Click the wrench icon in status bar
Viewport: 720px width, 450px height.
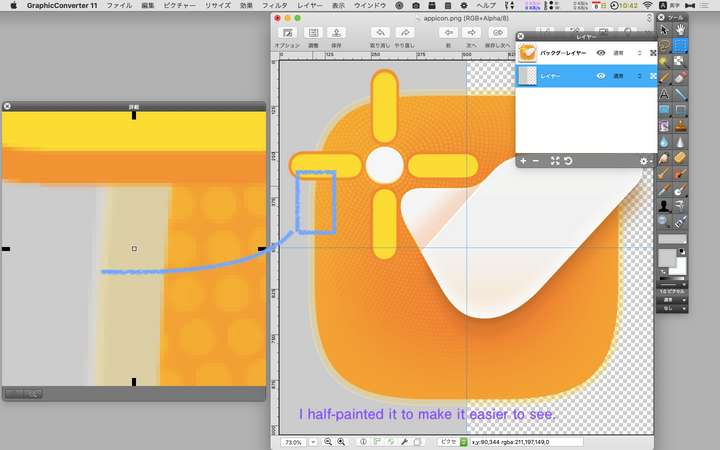404,442
